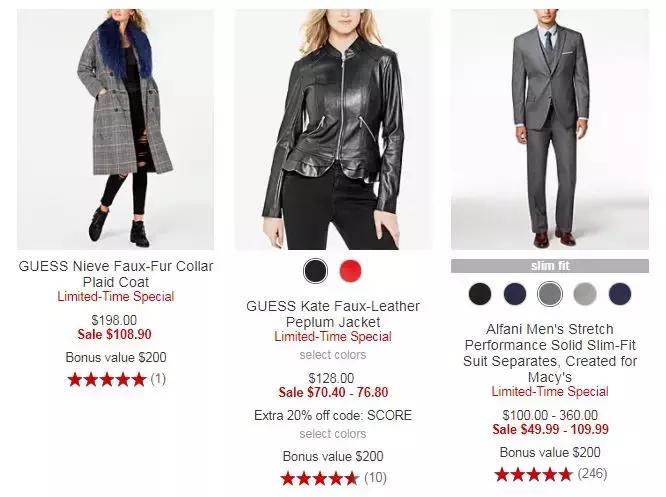This screenshot has height=497, width=666.
Task: Open GUESS Kate Faux-Leather Peplum Jacket link
Action: tap(333, 313)
